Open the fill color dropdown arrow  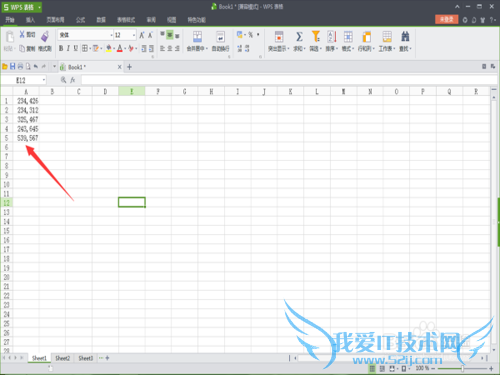pos(114,49)
